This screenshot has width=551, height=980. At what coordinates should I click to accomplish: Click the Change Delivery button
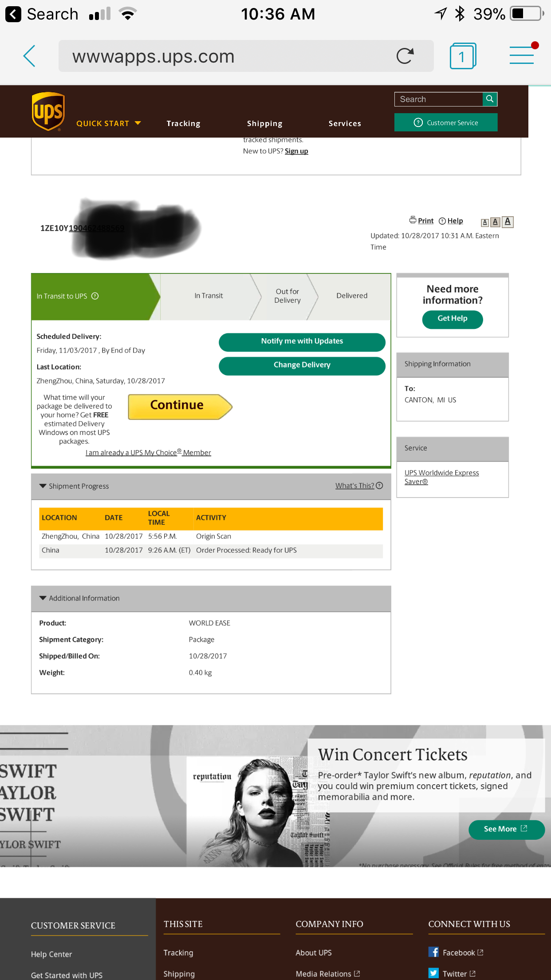pos(302,365)
